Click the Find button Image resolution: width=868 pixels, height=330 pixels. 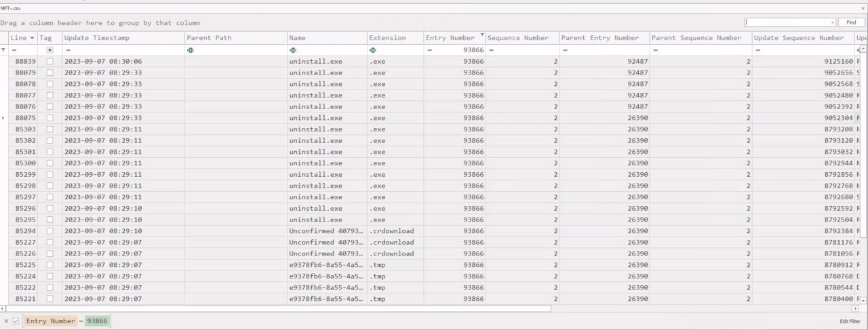(x=851, y=22)
